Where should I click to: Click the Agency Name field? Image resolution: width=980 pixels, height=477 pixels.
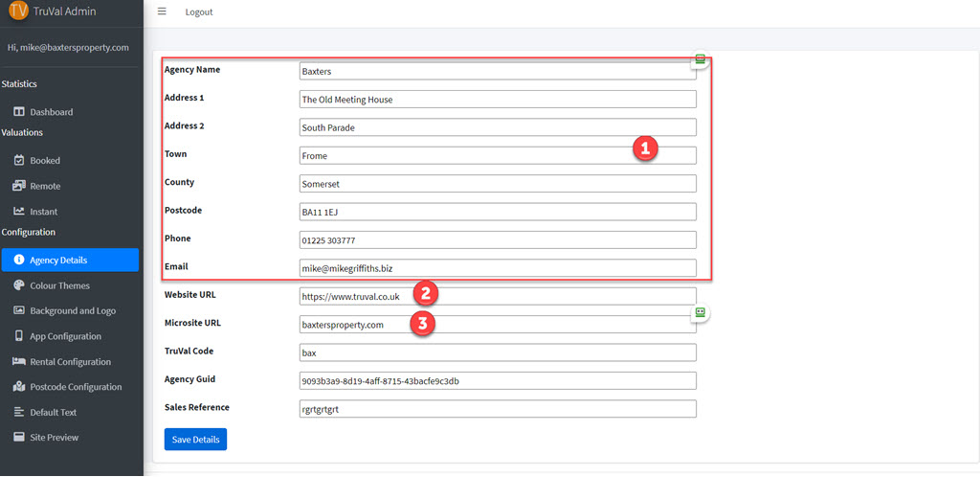(498, 71)
